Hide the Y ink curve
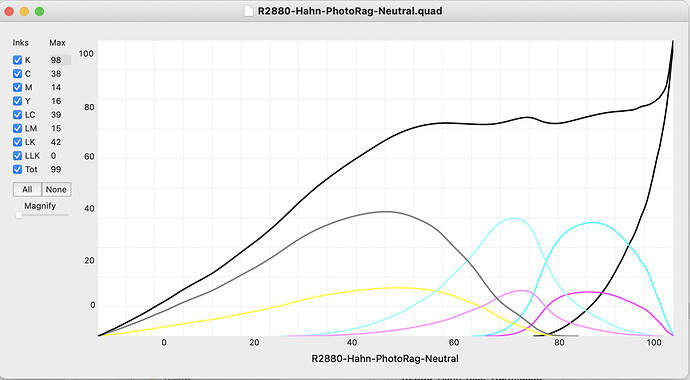The height and width of the screenshot is (380, 690). coord(18,101)
